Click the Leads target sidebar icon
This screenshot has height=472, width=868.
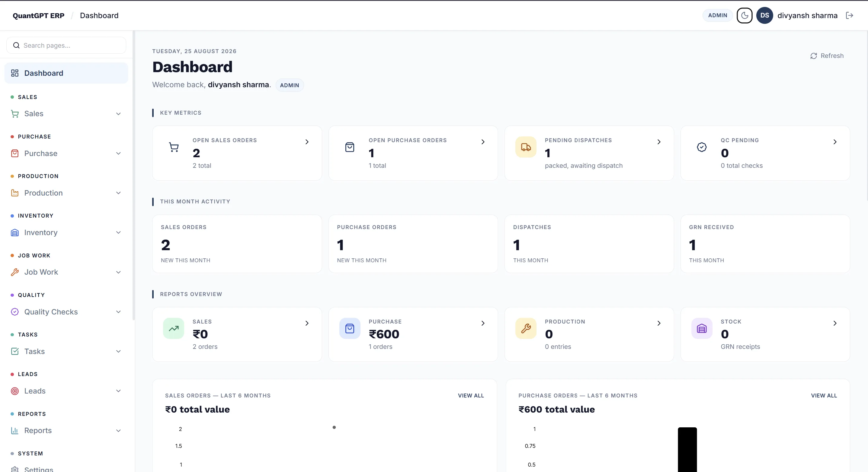[15, 391]
